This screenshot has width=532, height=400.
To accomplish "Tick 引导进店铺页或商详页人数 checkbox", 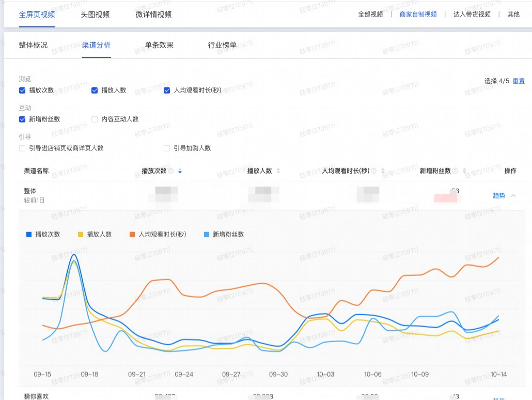I will [x=22, y=148].
